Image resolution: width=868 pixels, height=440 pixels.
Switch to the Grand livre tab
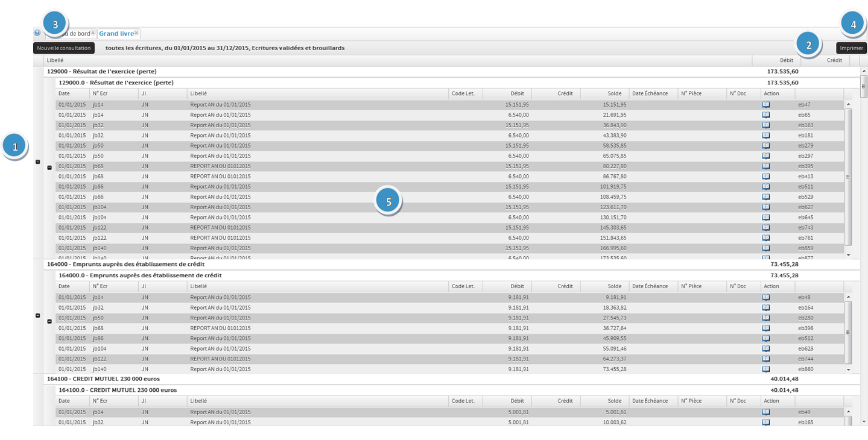pyautogui.click(x=116, y=34)
